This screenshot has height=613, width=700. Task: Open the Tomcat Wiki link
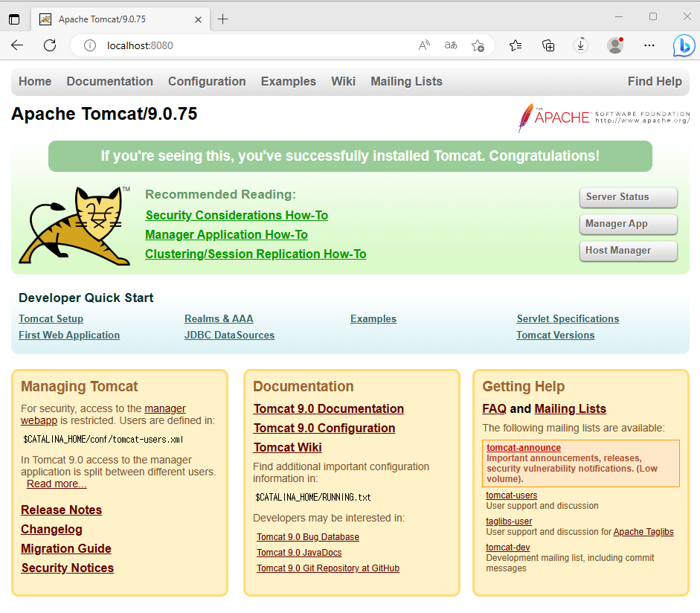pyautogui.click(x=287, y=447)
